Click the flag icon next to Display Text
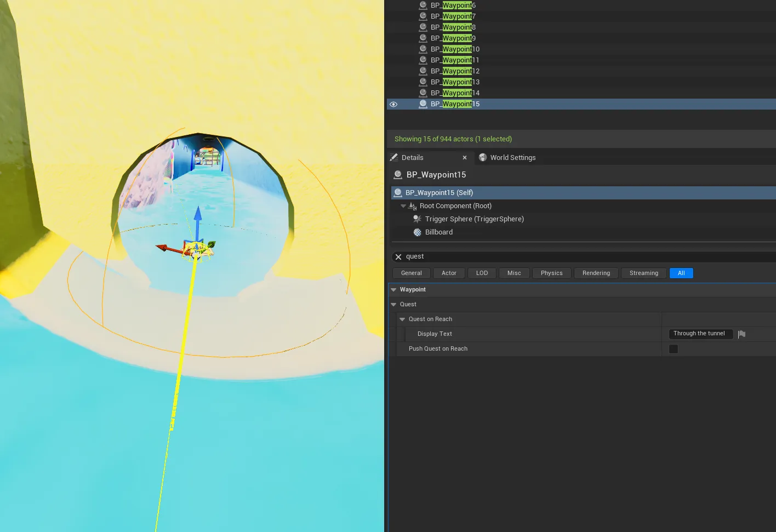This screenshot has height=532, width=776. (741, 334)
